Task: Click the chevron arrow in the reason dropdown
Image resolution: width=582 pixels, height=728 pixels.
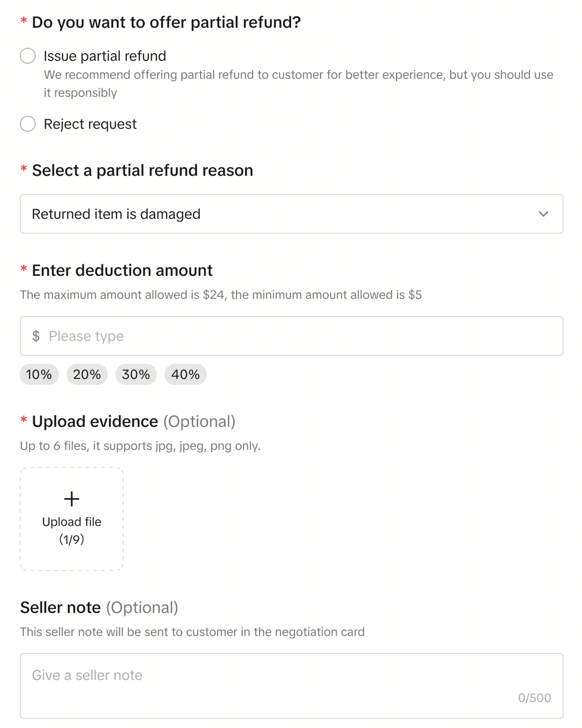Action: point(543,214)
